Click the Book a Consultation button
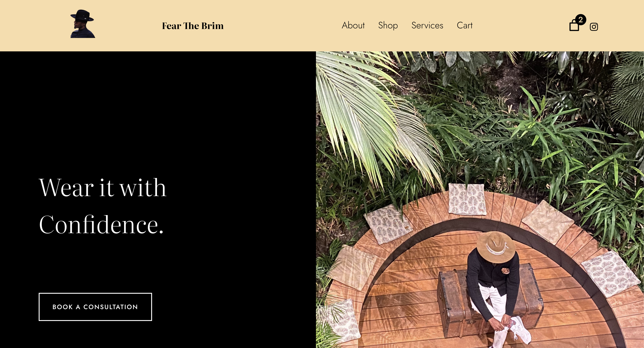Image resolution: width=644 pixels, height=348 pixels. pyautogui.click(x=95, y=307)
